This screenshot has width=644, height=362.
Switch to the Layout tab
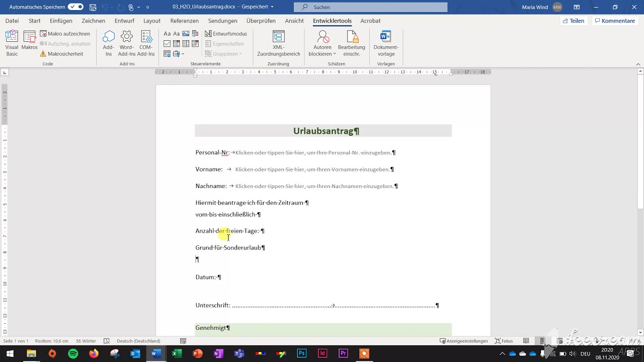[152, 21]
